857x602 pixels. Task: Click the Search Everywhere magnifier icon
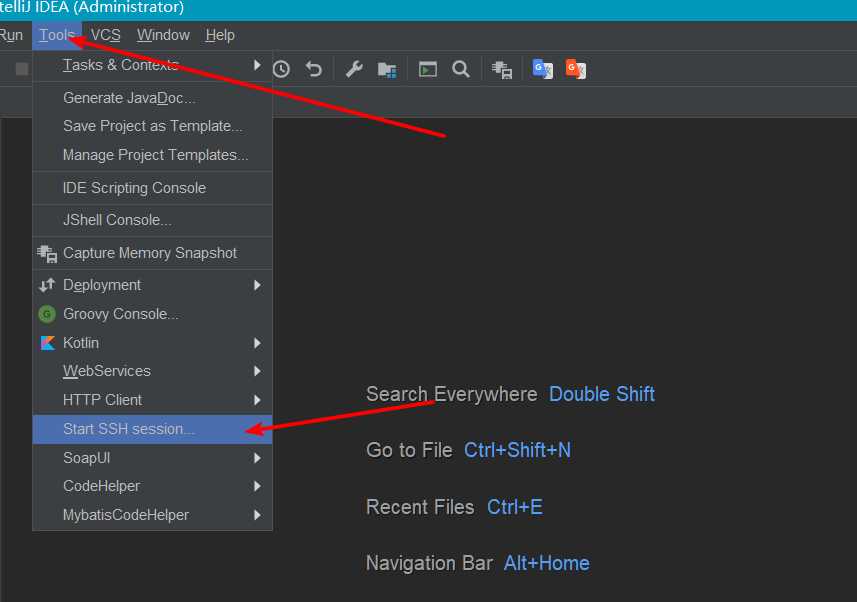tap(461, 69)
